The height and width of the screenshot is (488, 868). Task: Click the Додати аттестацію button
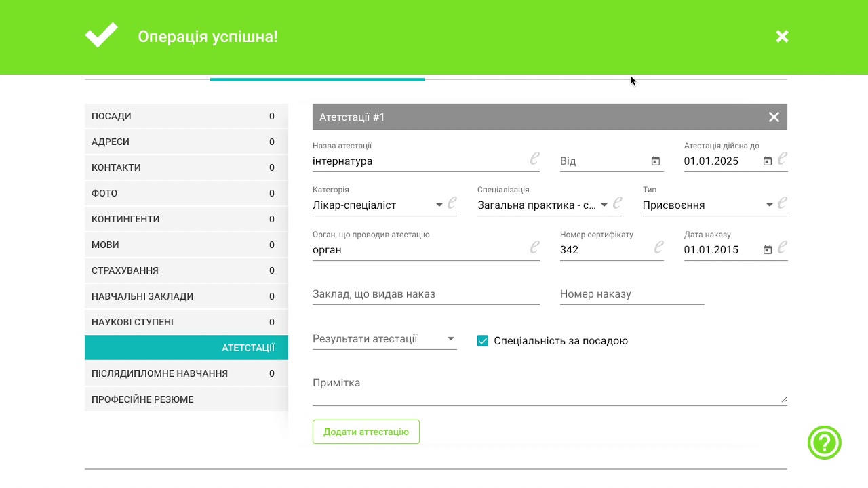pyautogui.click(x=366, y=432)
